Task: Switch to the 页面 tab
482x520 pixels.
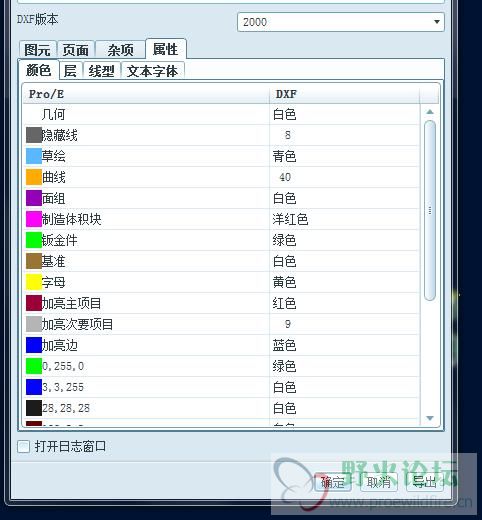Action: click(x=76, y=50)
